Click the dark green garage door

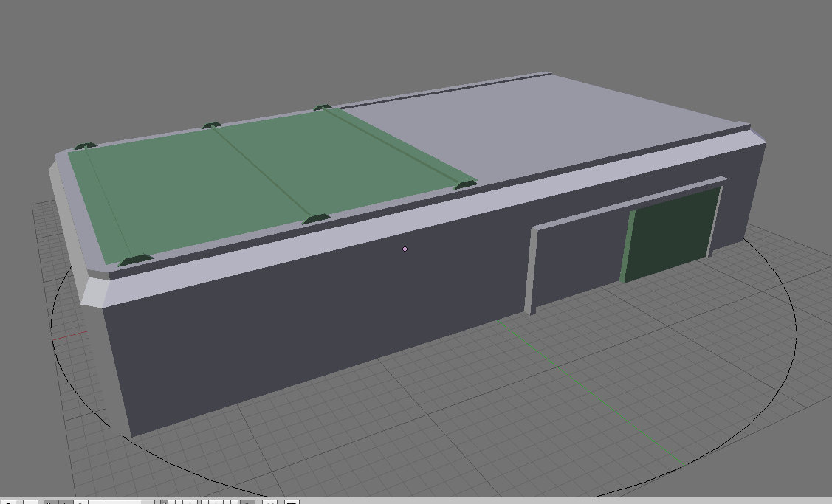673,235
